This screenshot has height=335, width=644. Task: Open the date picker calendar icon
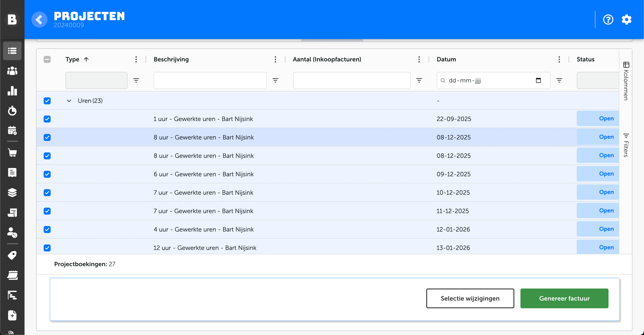[x=538, y=80]
